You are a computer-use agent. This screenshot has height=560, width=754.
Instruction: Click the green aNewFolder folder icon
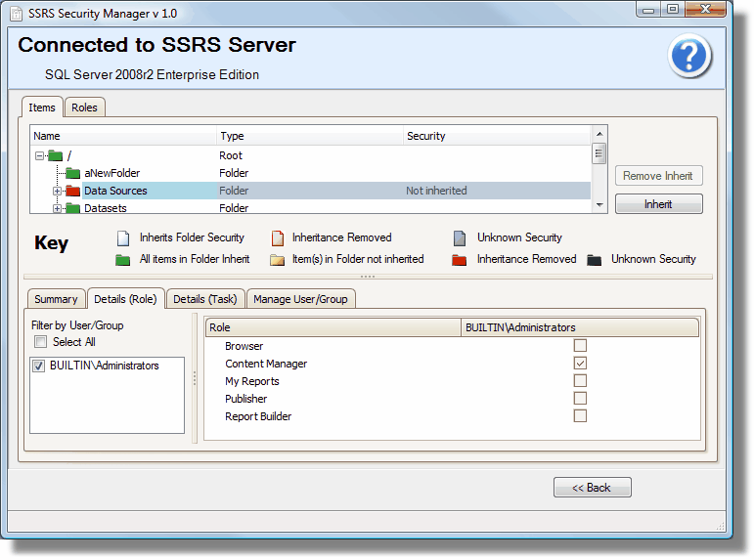[x=72, y=173]
